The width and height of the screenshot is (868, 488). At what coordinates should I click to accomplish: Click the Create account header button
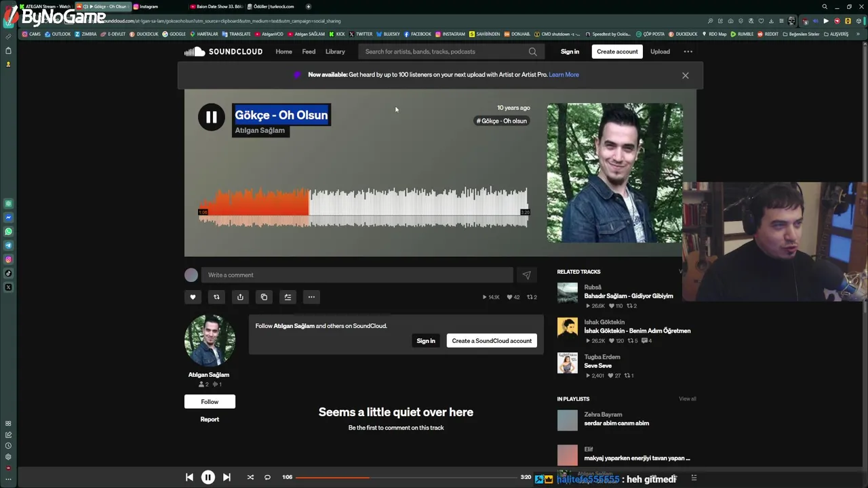point(617,52)
